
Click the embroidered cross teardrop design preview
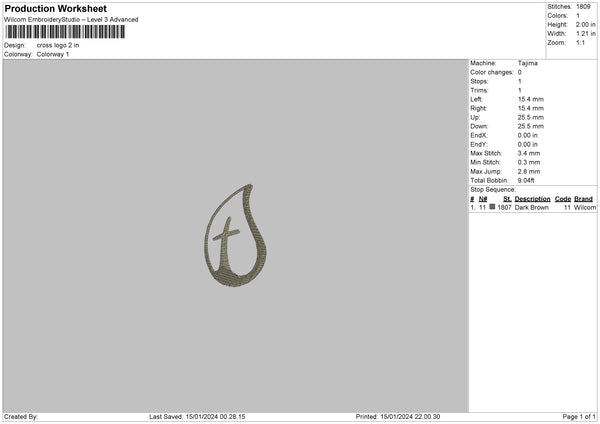[235, 235]
